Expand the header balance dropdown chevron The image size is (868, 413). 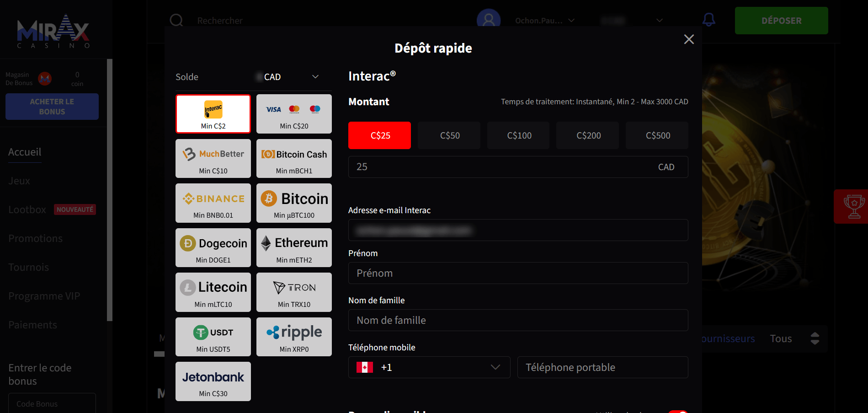(659, 21)
